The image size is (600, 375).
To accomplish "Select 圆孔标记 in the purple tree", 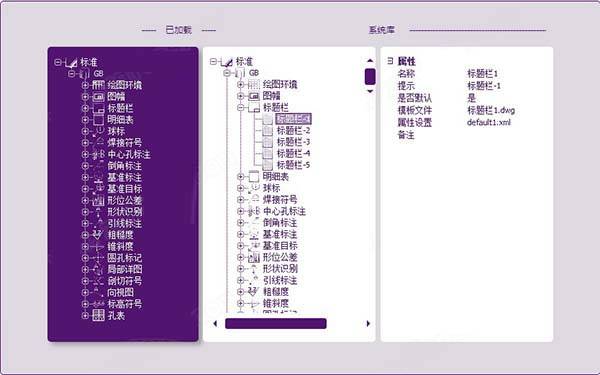I will pyautogui.click(x=125, y=258).
